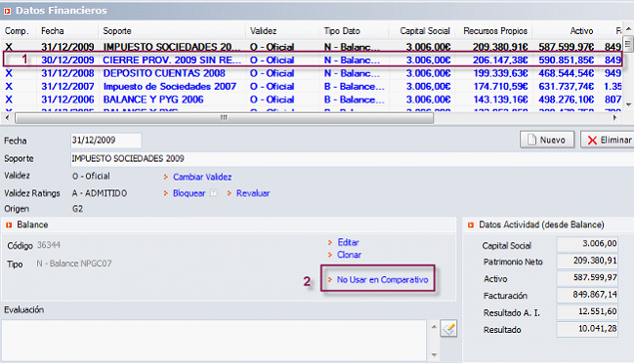Click the Balance section icon
Viewport: 635px width, 364px height.
click(9, 224)
